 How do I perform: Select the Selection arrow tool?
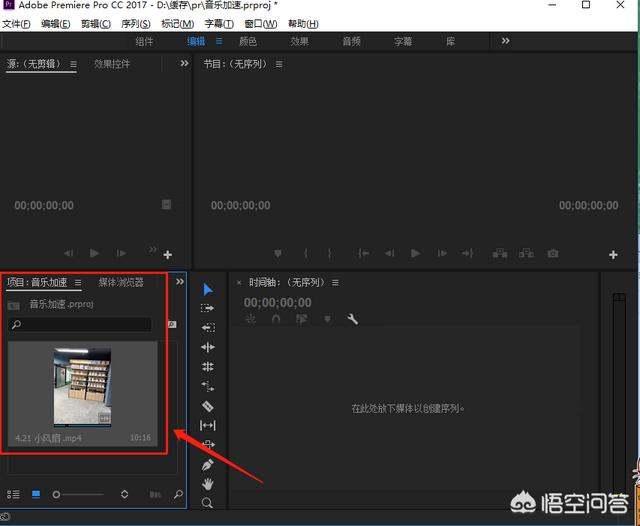(208, 289)
